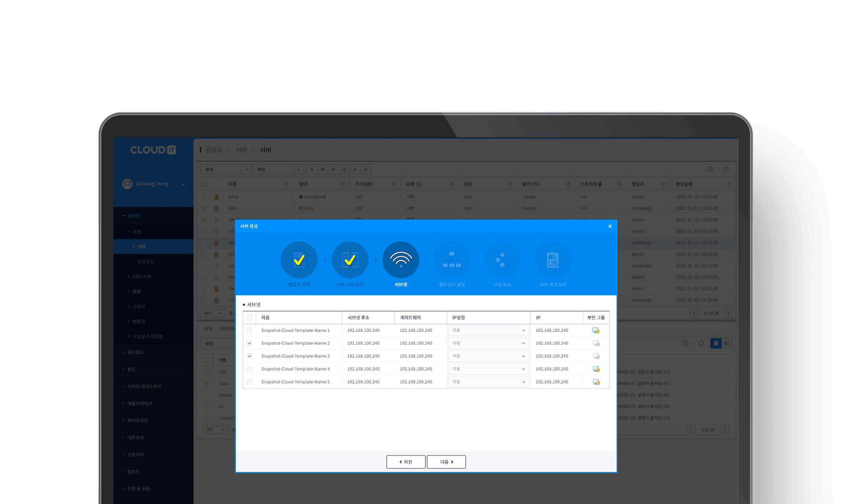Open the 액션 dropdown
This screenshot has width=854, height=504.
(x=278, y=169)
